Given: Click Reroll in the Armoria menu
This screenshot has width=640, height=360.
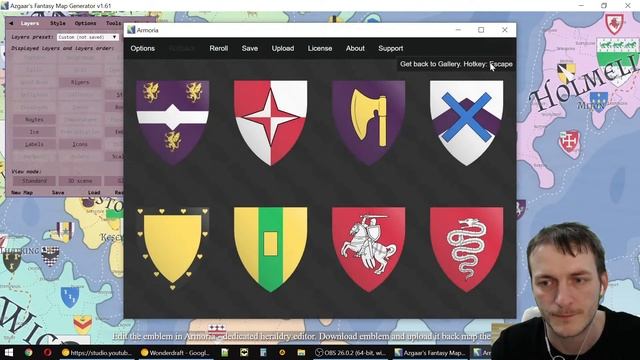Looking at the screenshot, I should (x=219, y=48).
